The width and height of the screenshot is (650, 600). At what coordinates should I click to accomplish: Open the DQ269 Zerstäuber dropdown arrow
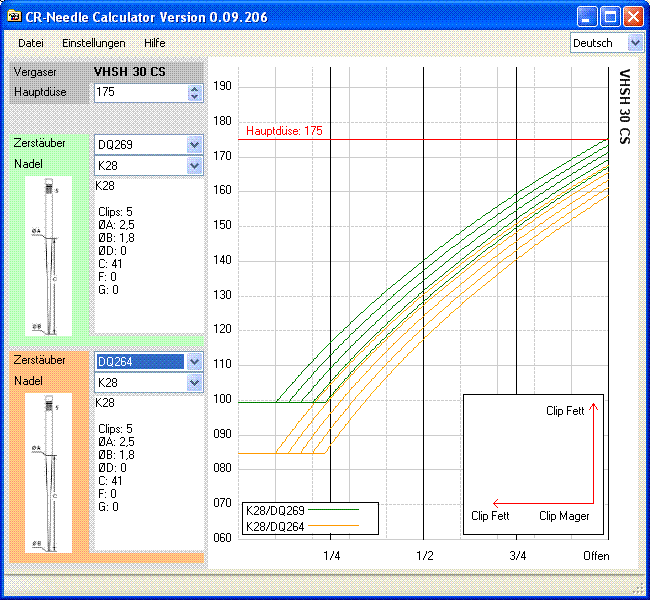point(194,145)
